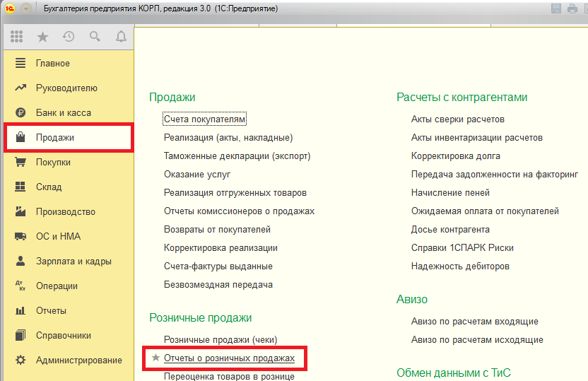This screenshot has width=588, height=381.
Task: Open Ожидаемая оплата от покупателей
Action: click(485, 211)
